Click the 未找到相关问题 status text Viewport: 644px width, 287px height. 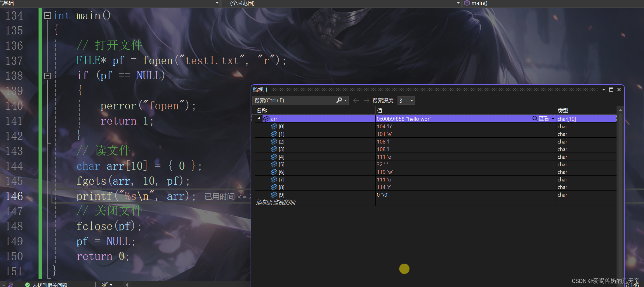[50, 285]
